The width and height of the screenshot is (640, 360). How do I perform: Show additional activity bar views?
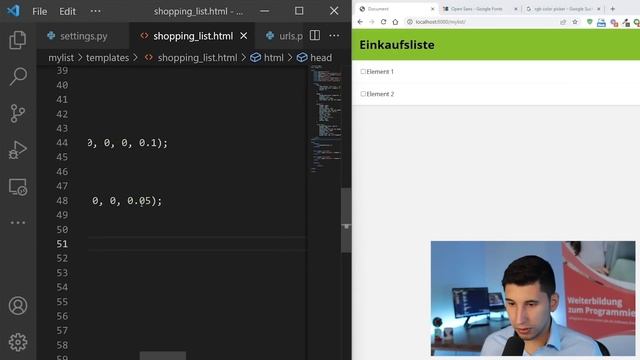[18, 222]
